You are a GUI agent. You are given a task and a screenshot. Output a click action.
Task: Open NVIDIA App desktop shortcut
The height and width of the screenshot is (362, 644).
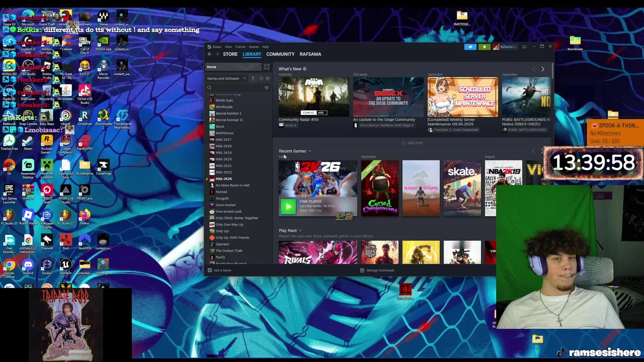(x=103, y=44)
